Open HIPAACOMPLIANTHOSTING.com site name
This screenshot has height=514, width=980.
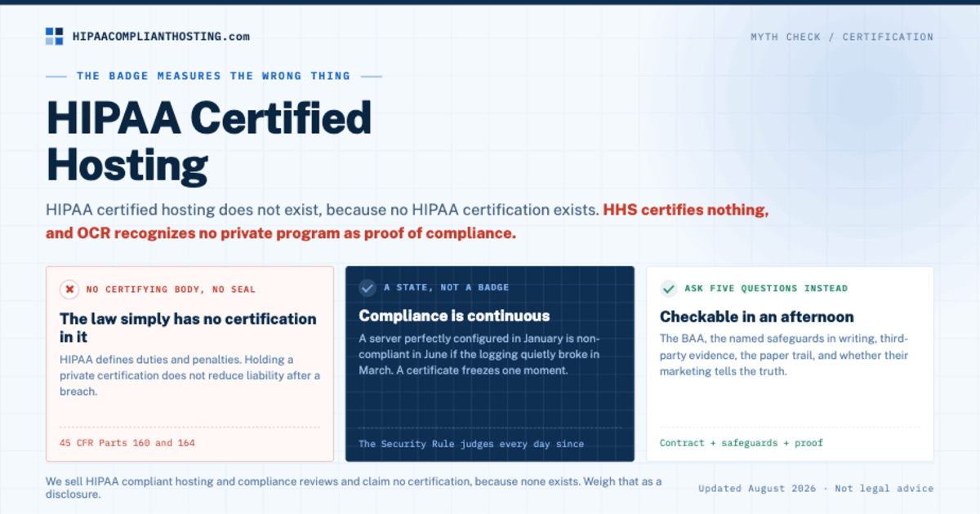coord(161,37)
